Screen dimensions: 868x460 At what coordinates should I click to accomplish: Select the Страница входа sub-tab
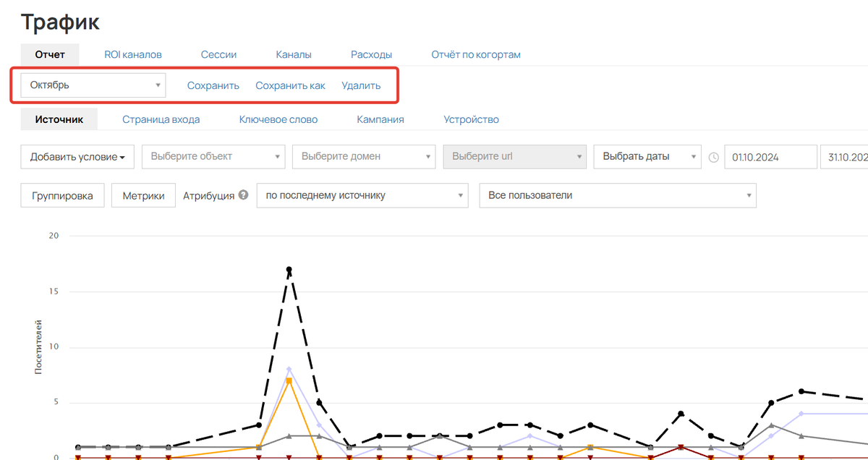pos(161,120)
